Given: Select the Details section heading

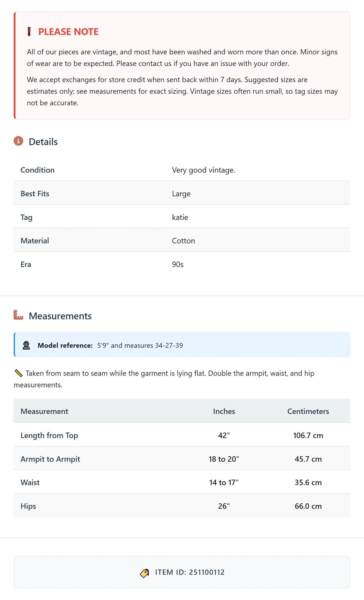Looking at the screenshot, I should pos(43,142).
